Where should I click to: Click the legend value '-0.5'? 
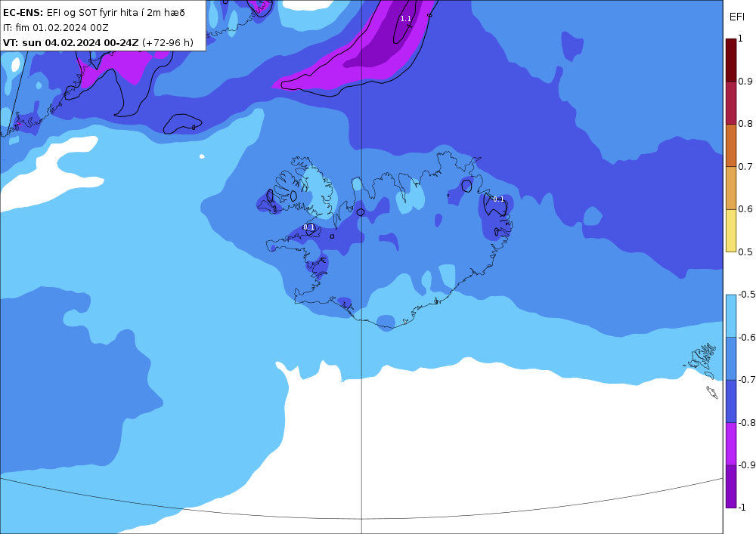coord(747,295)
